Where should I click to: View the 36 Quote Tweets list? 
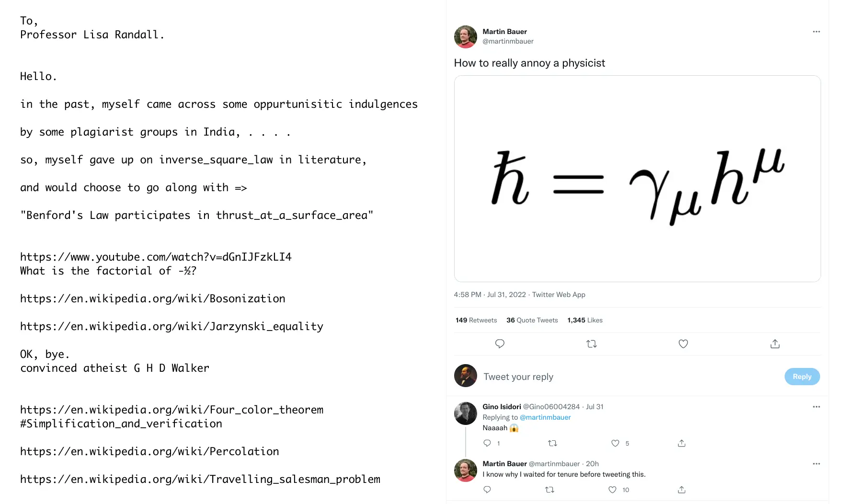click(532, 320)
